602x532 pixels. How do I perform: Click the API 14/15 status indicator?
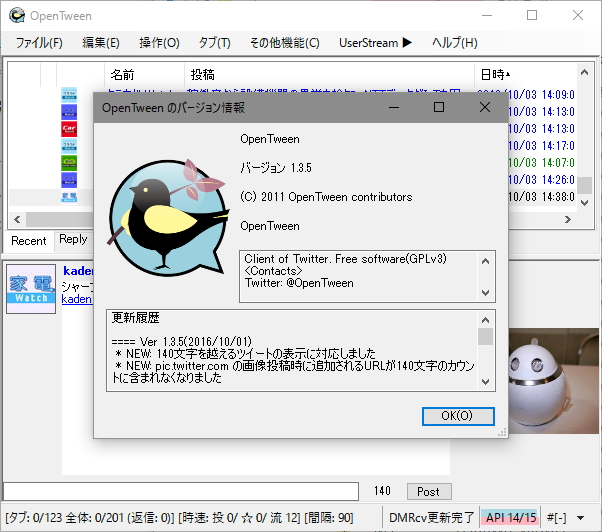[511, 518]
